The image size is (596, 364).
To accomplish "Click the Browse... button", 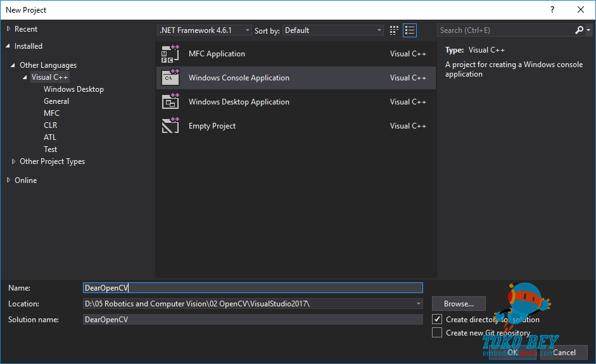I will point(459,304).
